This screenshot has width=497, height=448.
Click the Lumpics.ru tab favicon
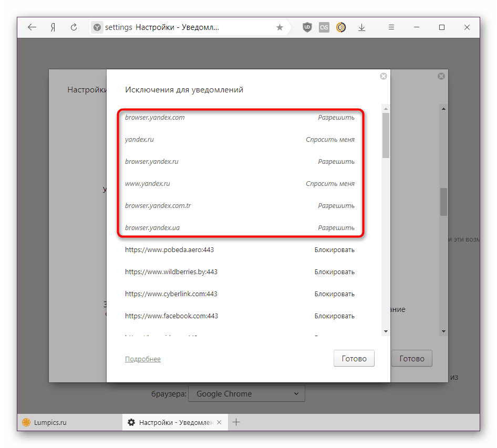click(26, 422)
